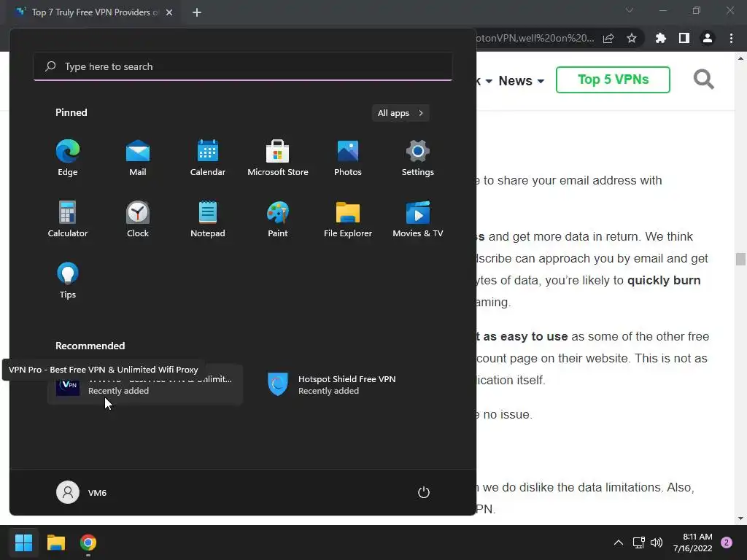Open notifications badge showing 2
This screenshot has height=560, width=747.
coord(727,542)
